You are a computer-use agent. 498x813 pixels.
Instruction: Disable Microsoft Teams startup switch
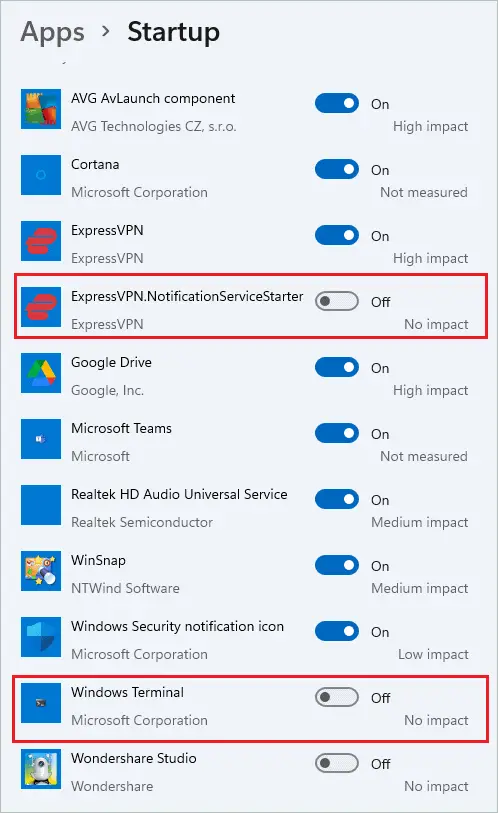click(x=337, y=433)
